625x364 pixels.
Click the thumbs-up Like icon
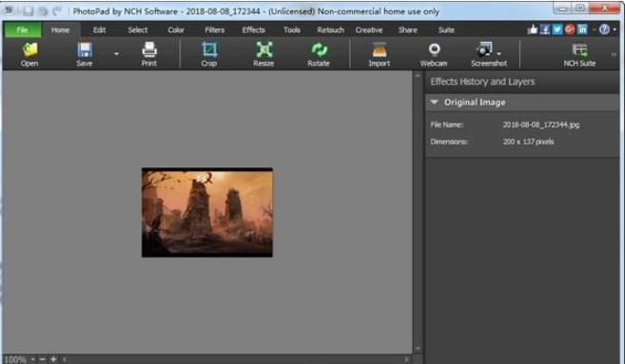pos(532,29)
